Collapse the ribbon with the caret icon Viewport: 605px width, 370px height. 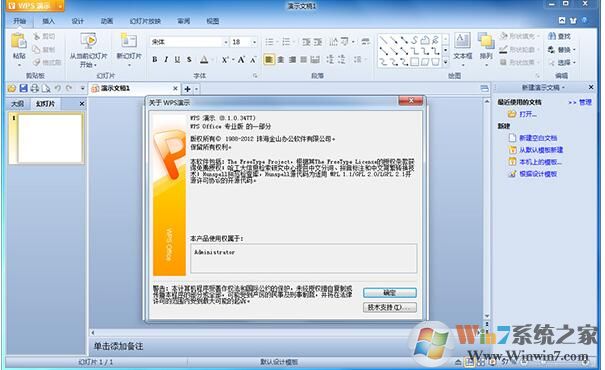(562, 20)
